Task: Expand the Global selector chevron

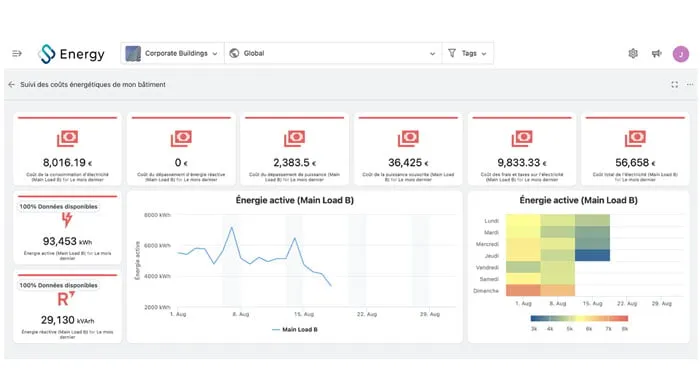Action: tap(432, 54)
